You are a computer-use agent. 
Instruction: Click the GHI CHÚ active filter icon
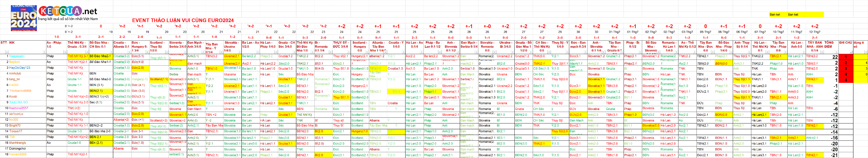tap(851, 52)
